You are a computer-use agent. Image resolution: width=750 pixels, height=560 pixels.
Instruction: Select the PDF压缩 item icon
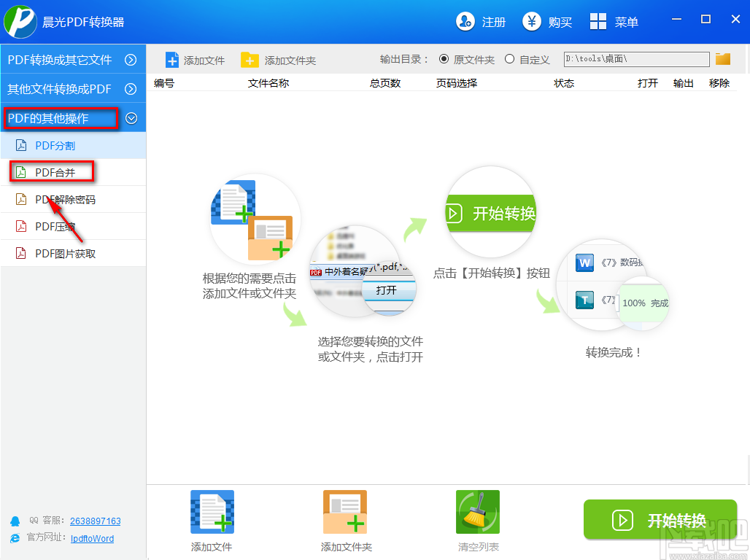click(x=21, y=226)
